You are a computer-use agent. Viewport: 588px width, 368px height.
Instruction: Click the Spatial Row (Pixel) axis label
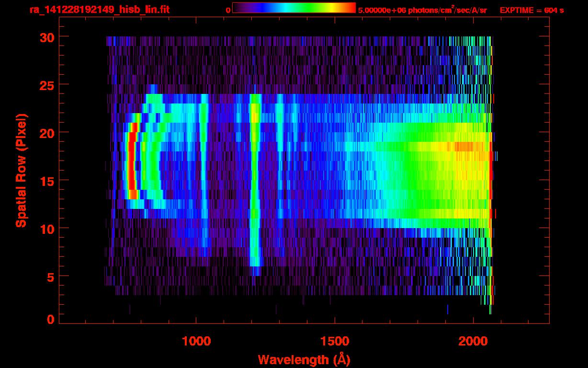tap(21, 171)
